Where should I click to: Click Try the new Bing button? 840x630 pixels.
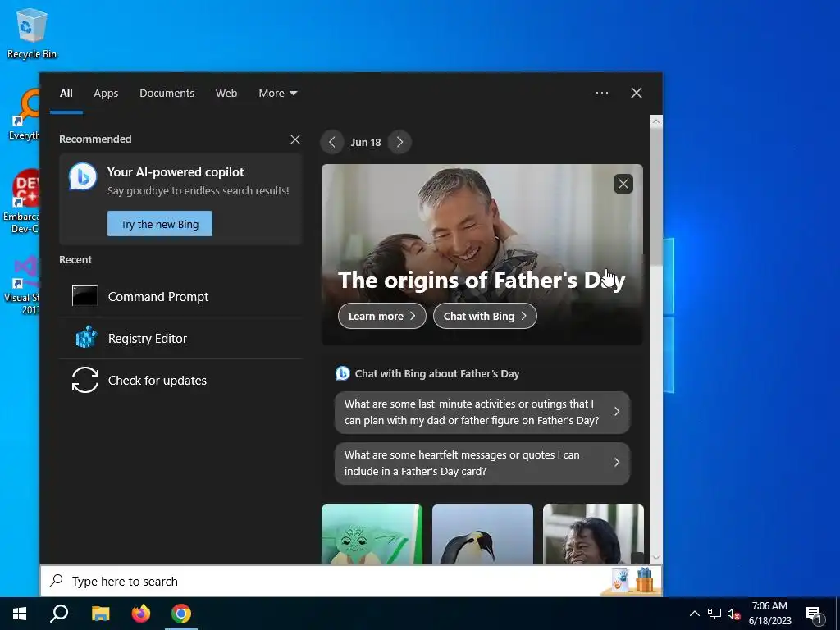coord(160,224)
